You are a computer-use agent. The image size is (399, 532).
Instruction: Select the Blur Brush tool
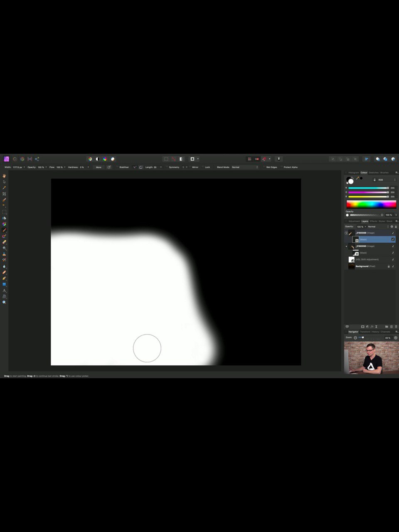[4, 266]
